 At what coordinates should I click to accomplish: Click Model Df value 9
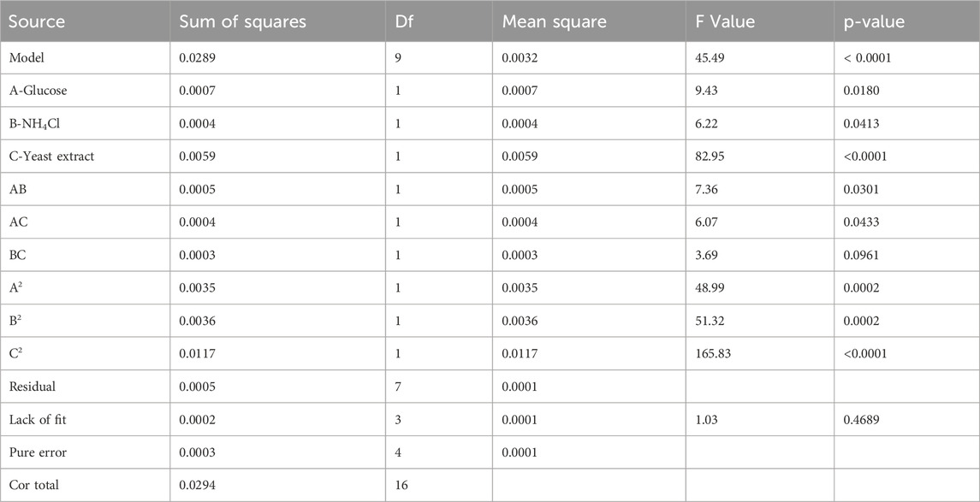coord(399,58)
